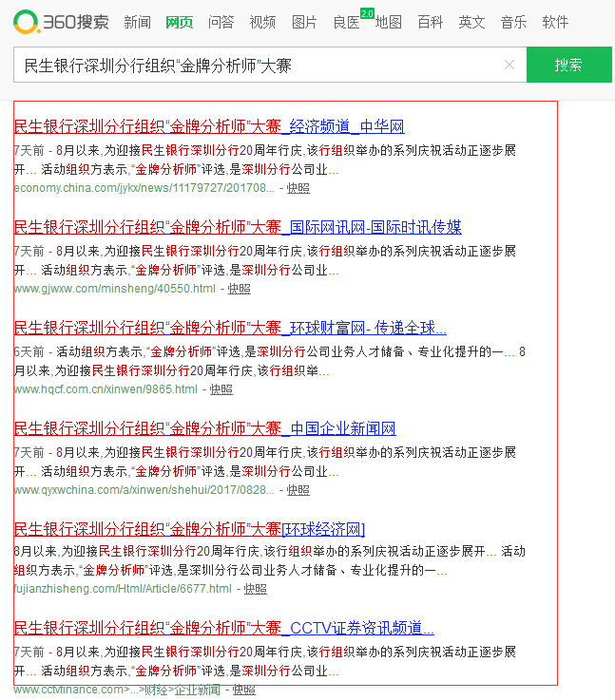Click URL www.qyxwchina.com/a/xinwen/shehui
This screenshot has height=700, width=615.
pos(144,490)
